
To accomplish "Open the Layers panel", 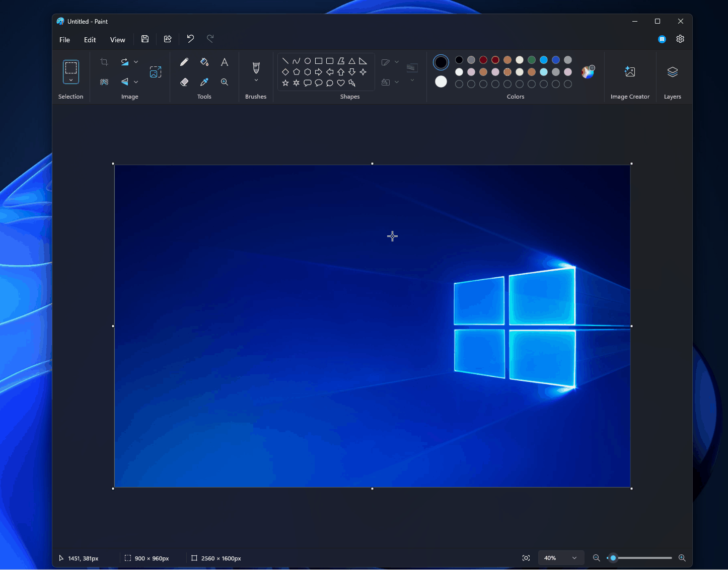I will (x=673, y=76).
